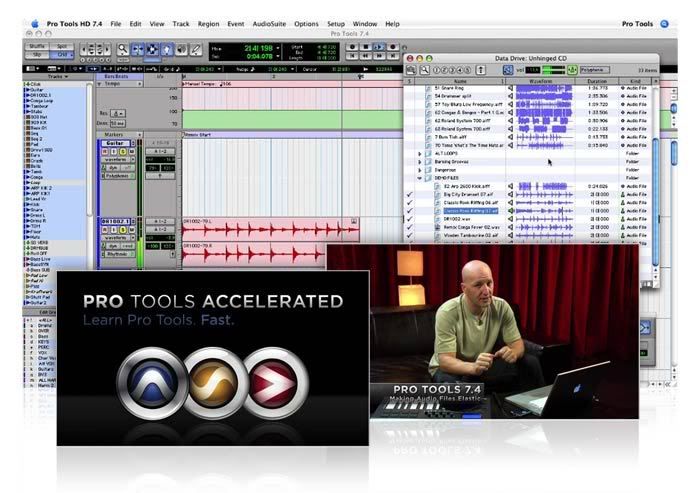
Task: Open the Track menu
Action: point(181,24)
